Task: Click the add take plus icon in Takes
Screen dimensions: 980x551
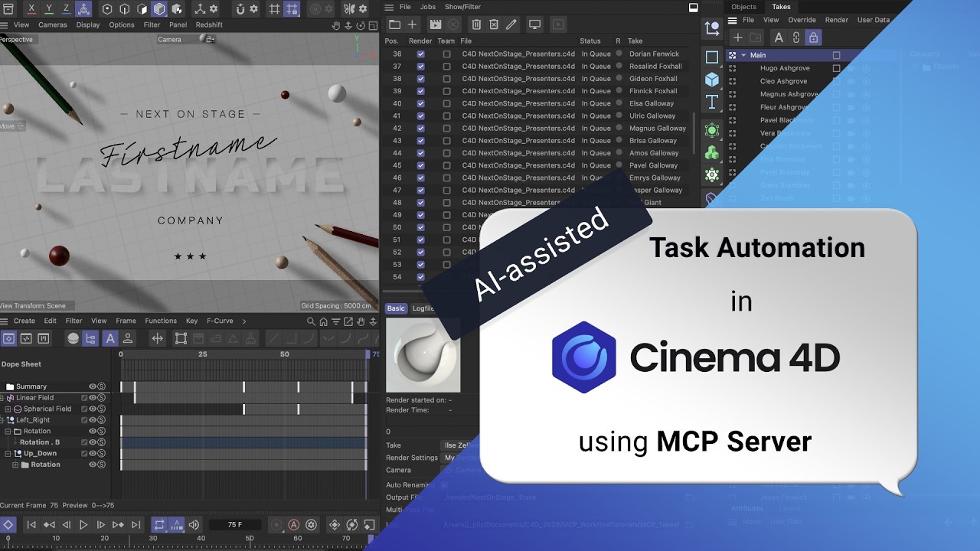Action: pos(738,37)
